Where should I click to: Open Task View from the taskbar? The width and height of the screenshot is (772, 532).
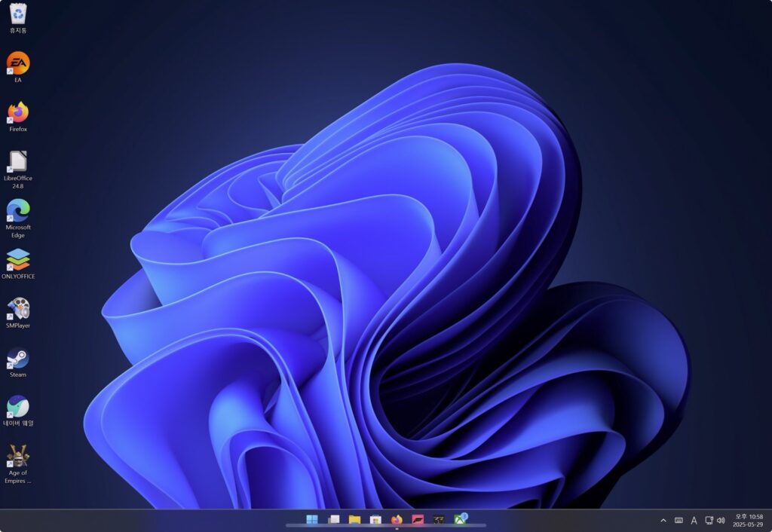(x=334, y=520)
